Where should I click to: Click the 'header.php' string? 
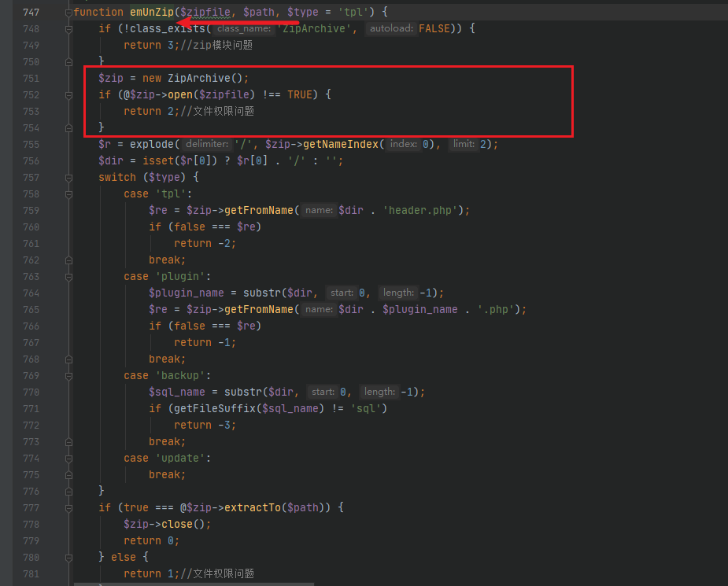(420, 211)
